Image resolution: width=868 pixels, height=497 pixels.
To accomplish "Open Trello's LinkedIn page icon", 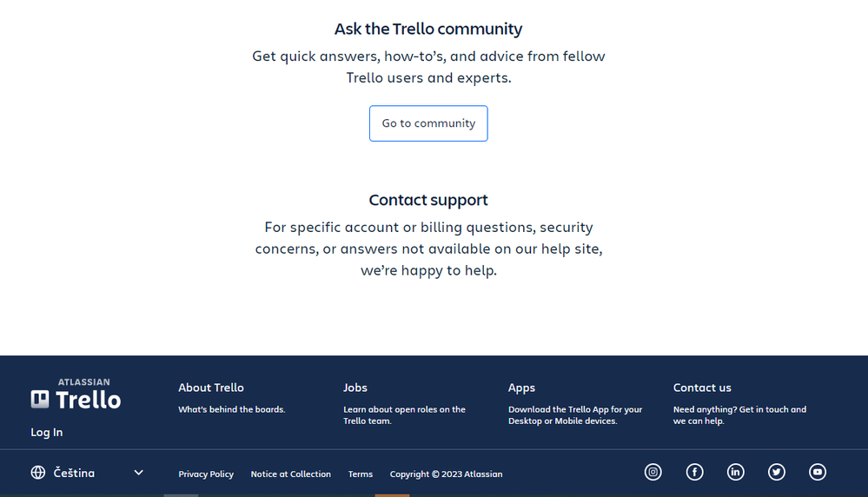I will click(736, 472).
